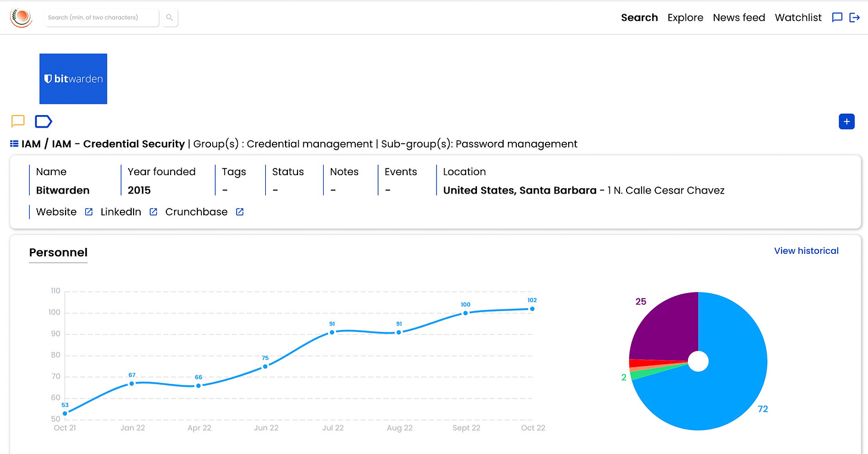Click the Password management sub-group text
This screenshot has height=454, width=868.
[x=516, y=144]
